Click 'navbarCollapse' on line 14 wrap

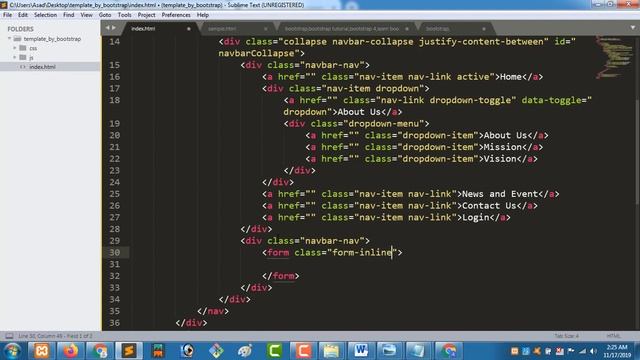[x=256, y=53]
